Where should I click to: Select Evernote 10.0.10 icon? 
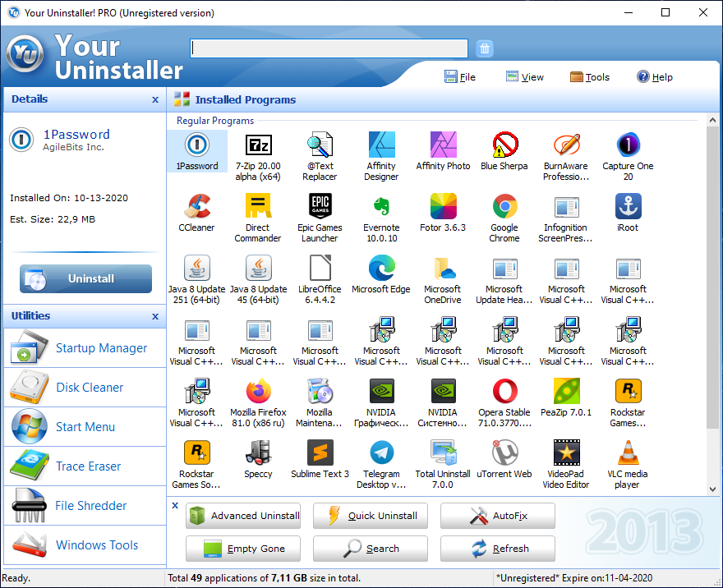[x=381, y=206]
